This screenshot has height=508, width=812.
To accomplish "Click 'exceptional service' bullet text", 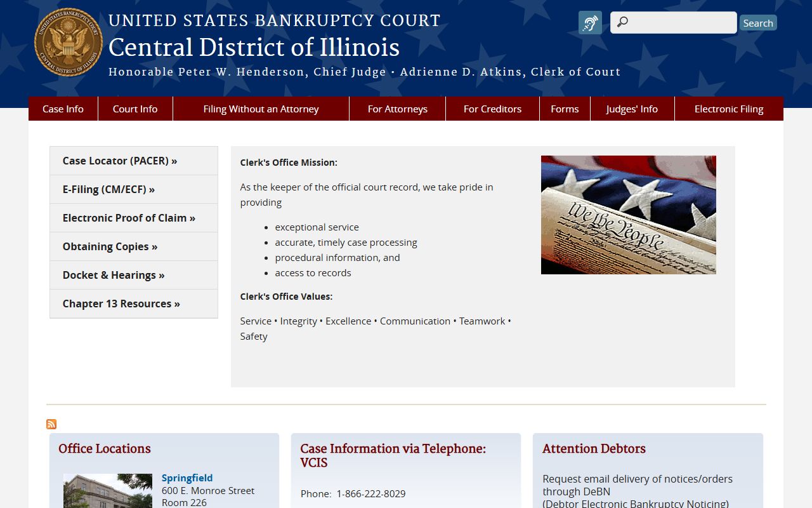I will point(317,227).
